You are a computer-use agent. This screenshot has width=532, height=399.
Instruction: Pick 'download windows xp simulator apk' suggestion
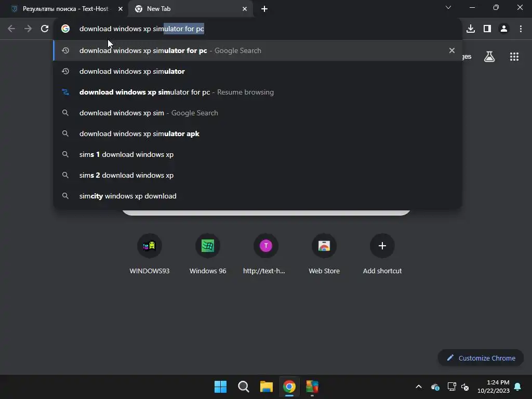point(258,134)
